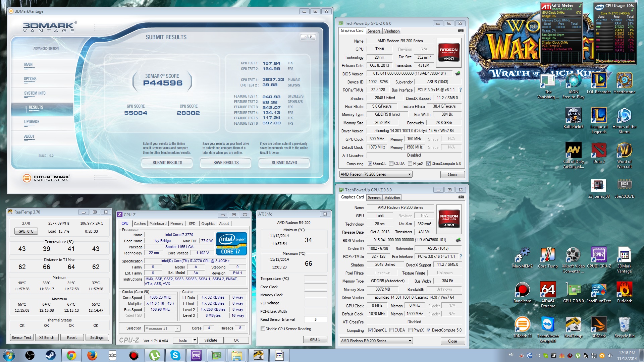The height and width of the screenshot is (362, 644).
Task: Click the question mark beside Bus Interface in GPU-Z
Action: [x=461, y=90]
